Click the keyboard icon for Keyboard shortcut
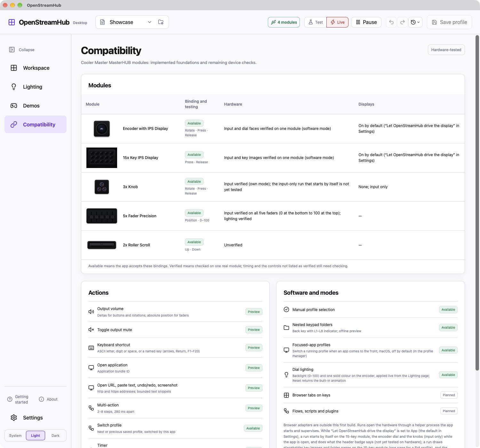The width and height of the screenshot is (480, 448). (91, 348)
